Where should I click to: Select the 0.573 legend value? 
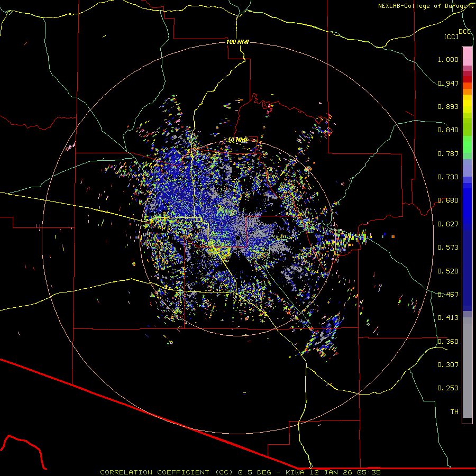[448, 248]
